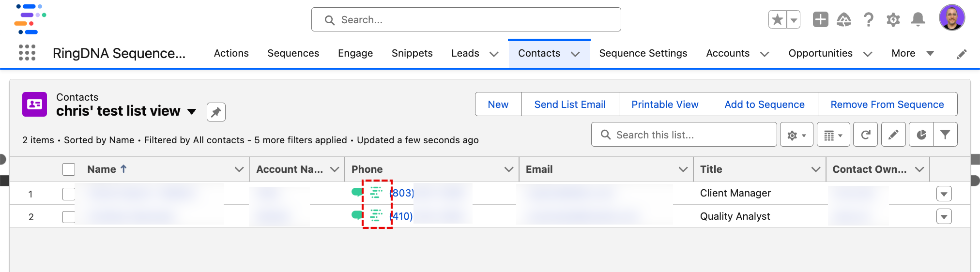Click the Send List Email button
The width and height of the screenshot is (980, 272).
point(569,105)
